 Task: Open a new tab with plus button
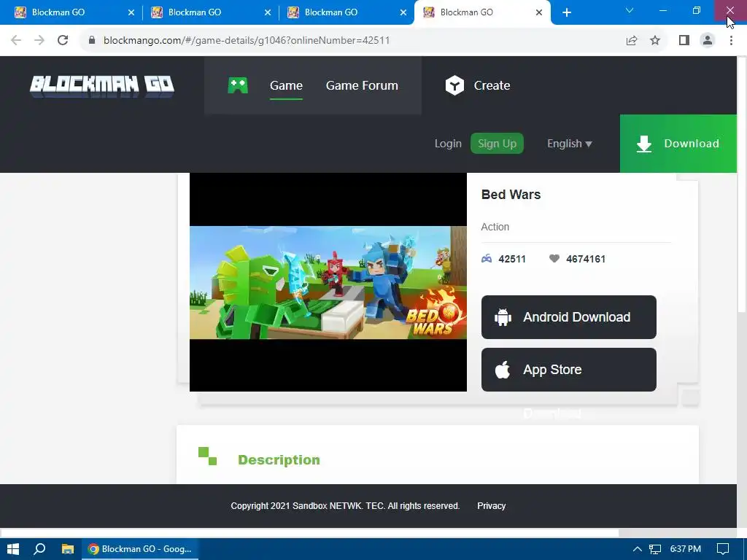click(566, 13)
